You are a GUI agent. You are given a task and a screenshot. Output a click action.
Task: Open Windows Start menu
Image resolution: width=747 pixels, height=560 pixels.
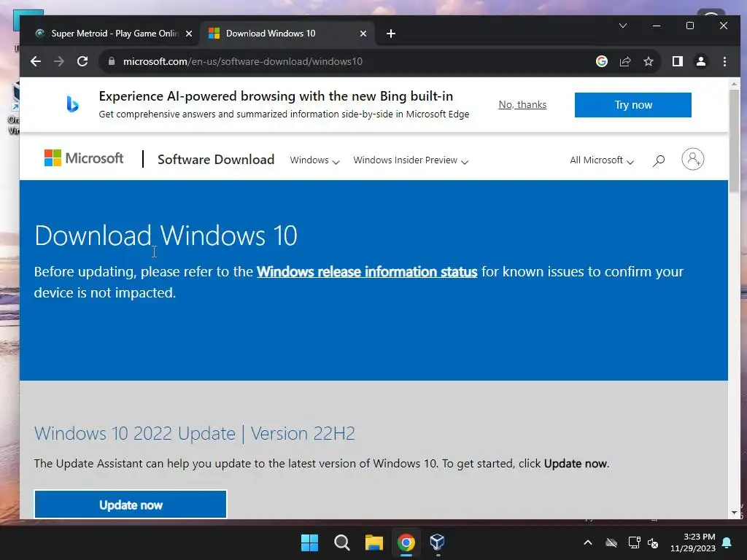pos(309,542)
